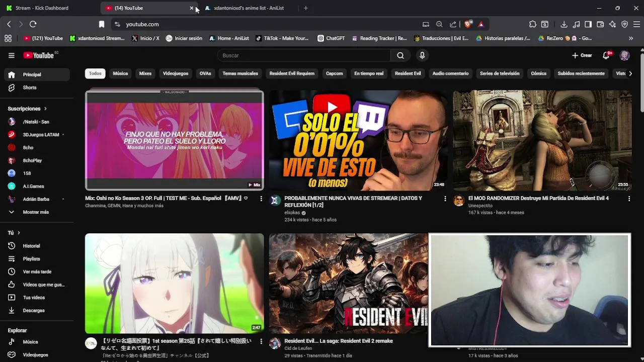Open Historial in sidebar
This screenshot has width=644, height=362.
pos(37,246)
